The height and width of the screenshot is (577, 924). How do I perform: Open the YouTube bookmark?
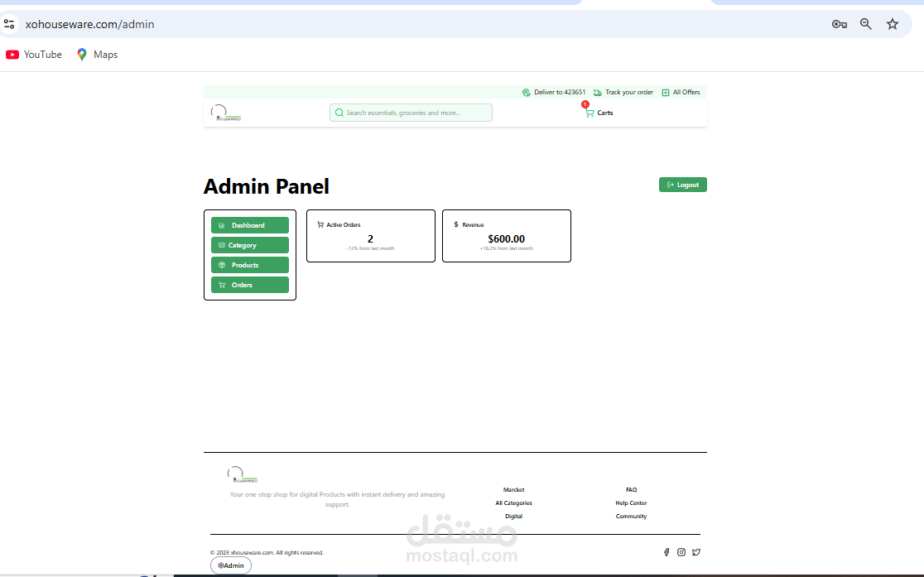pos(34,54)
